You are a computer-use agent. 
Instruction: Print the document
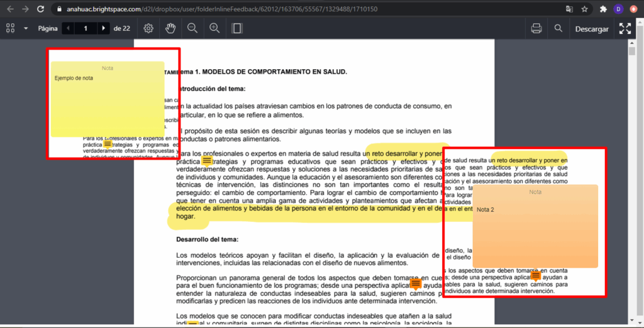click(x=536, y=28)
